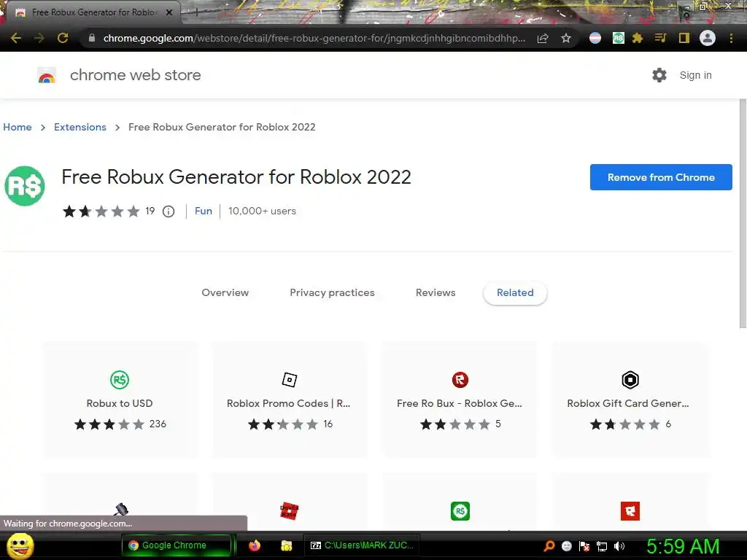The width and height of the screenshot is (747, 560).
Task: Click the Remove from Chrome button
Action: 661,177
